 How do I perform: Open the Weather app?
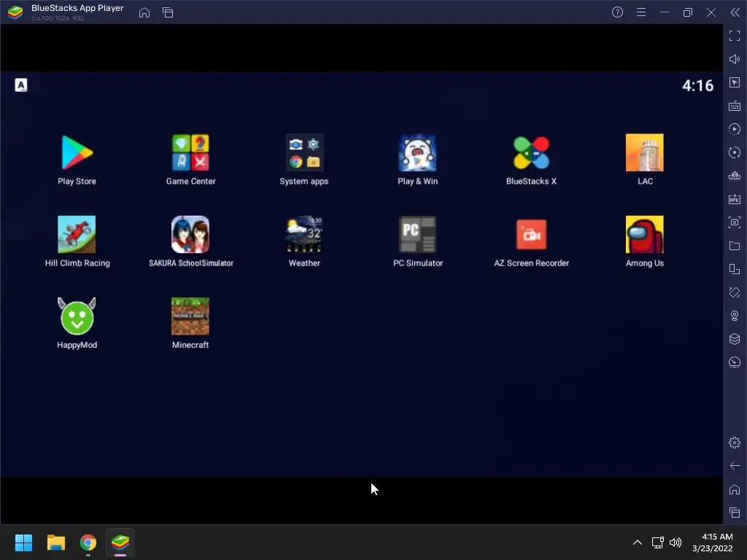click(x=304, y=234)
